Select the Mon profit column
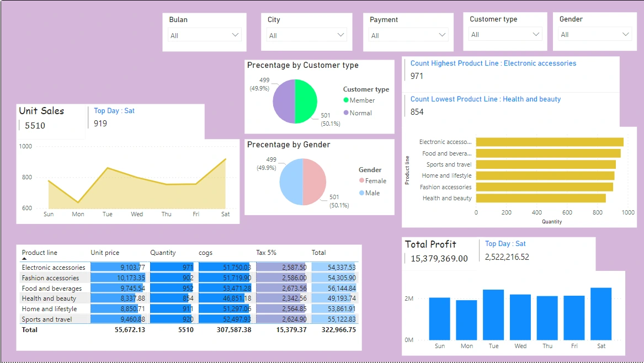This screenshot has width=644, height=363. pos(466,320)
